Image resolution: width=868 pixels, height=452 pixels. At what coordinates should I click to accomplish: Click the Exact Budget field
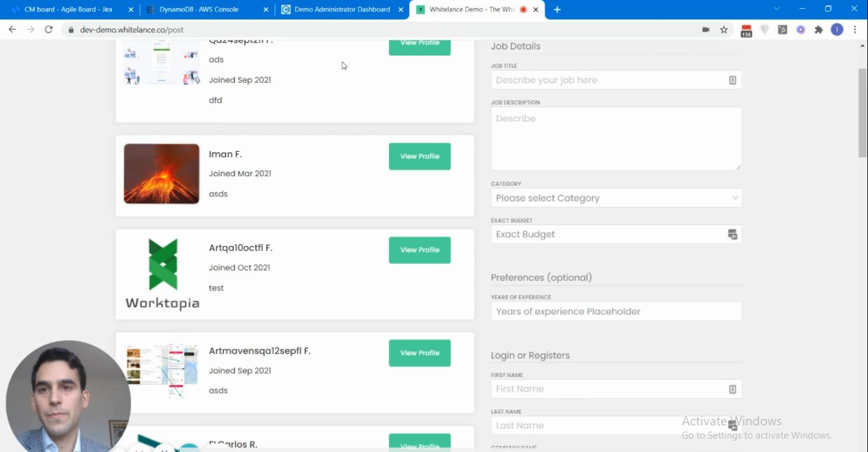click(616, 234)
